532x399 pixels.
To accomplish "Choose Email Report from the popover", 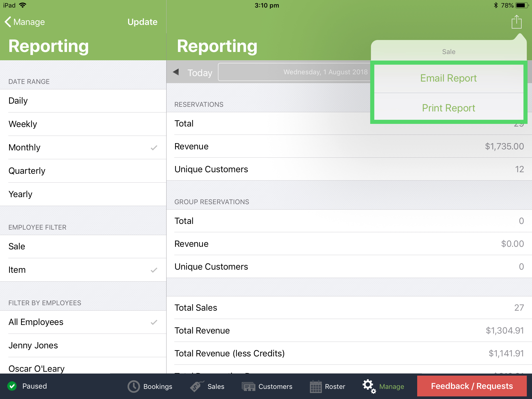I will tap(448, 78).
